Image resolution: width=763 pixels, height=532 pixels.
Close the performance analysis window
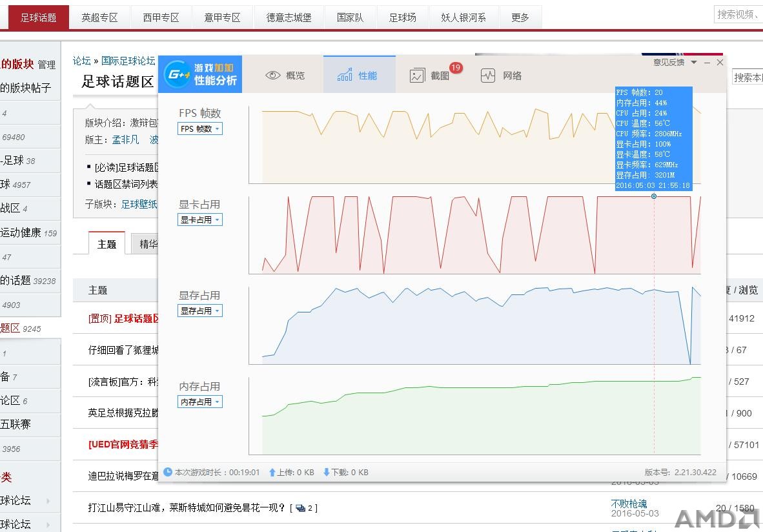[x=720, y=62]
